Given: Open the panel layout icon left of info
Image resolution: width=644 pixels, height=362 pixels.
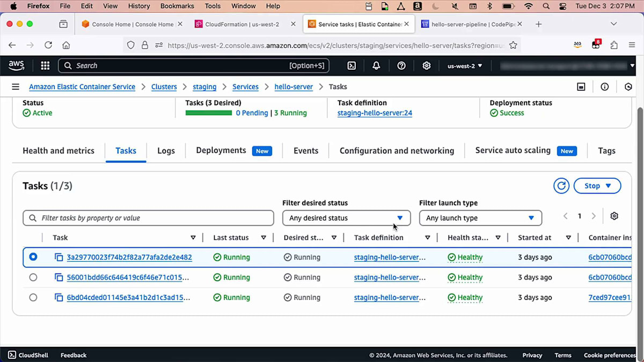Looking at the screenshot, I should tap(581, 87).
